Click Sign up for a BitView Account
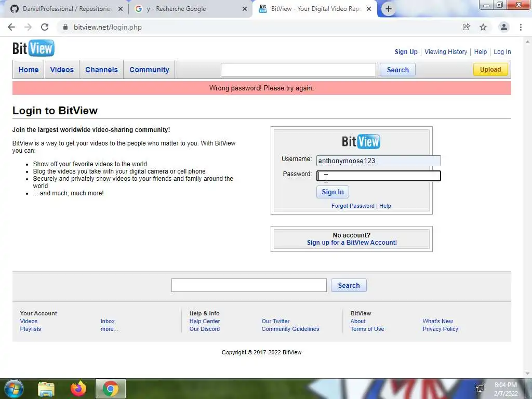 [352, 243]
